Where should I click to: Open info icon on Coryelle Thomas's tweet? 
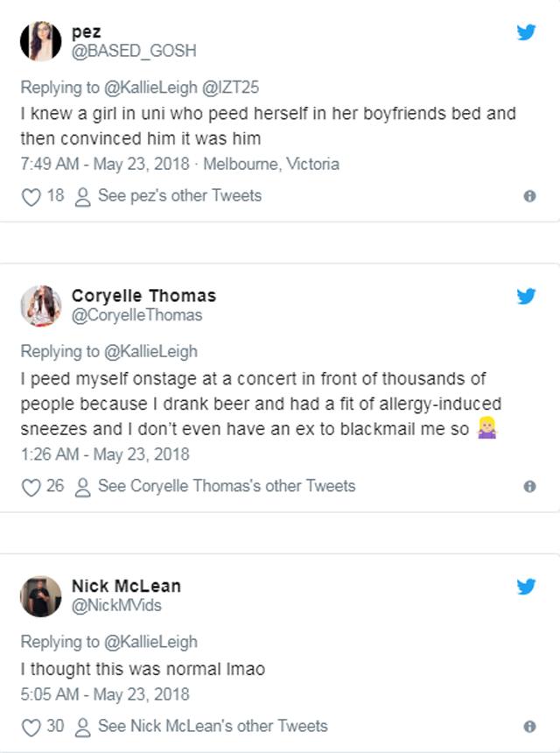coord(529,487)
